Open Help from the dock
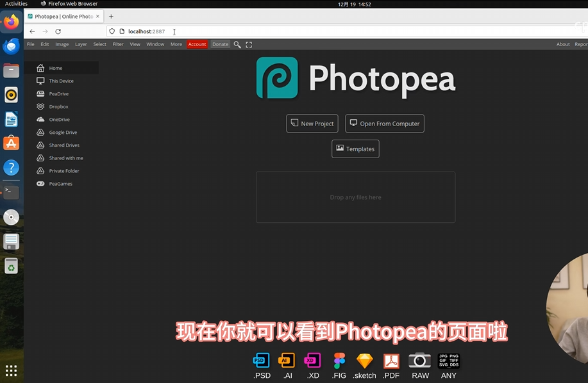This screenshot has width=588, height=383. pos(12,168)
